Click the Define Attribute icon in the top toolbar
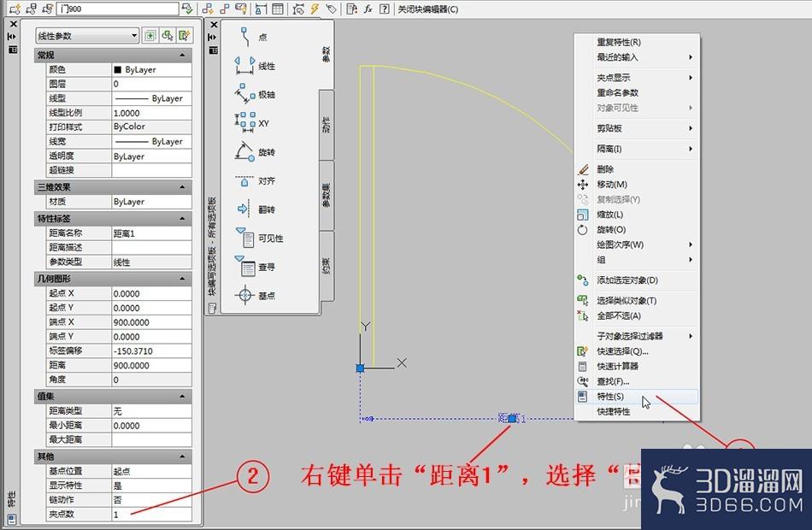This screenshot has width=812, height=530. pos(240,9)
